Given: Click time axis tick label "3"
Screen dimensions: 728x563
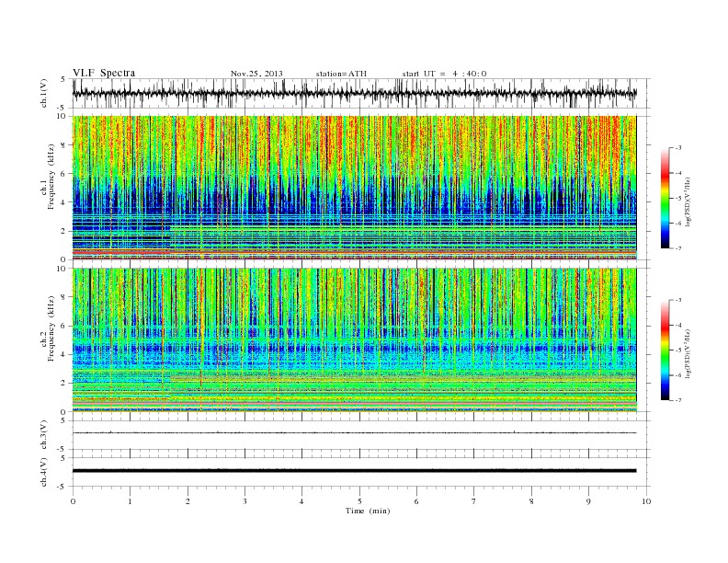Looking at the screenshot, I should [x=245, y=501].
